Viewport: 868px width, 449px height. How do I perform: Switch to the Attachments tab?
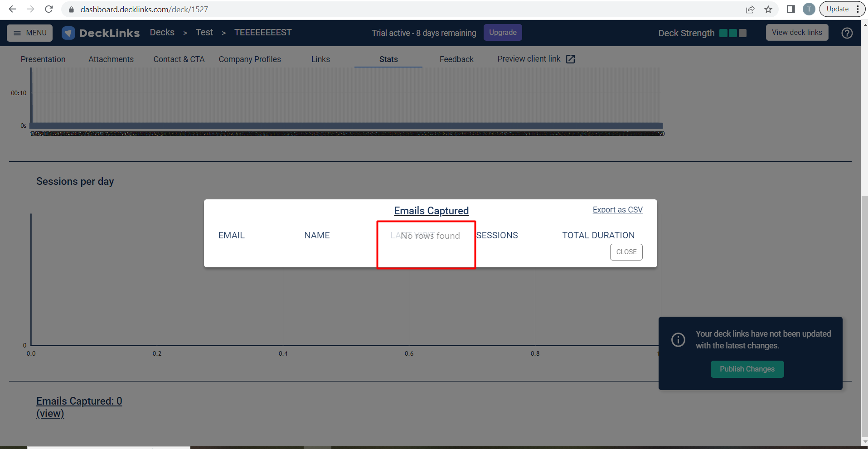coord(111,59)
